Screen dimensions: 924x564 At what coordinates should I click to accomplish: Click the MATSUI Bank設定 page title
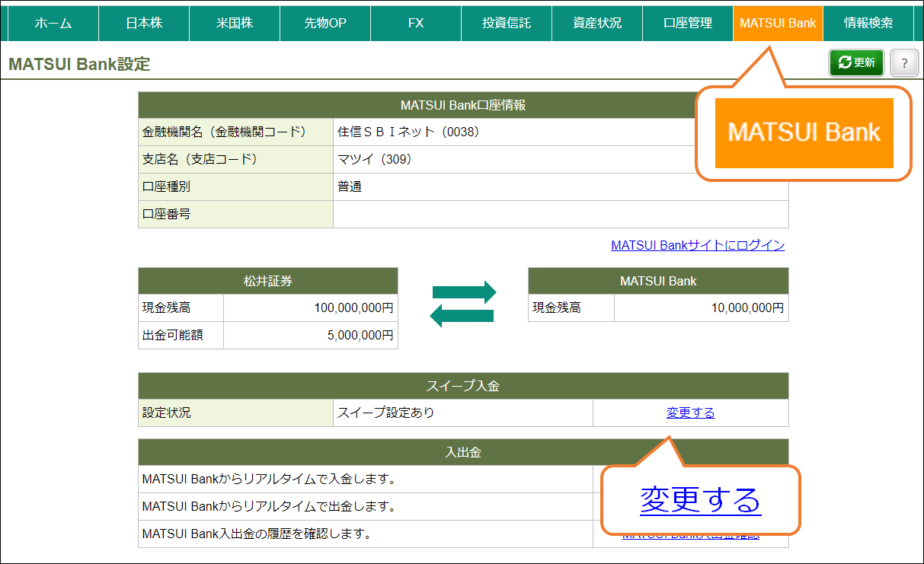click(79, 64)
